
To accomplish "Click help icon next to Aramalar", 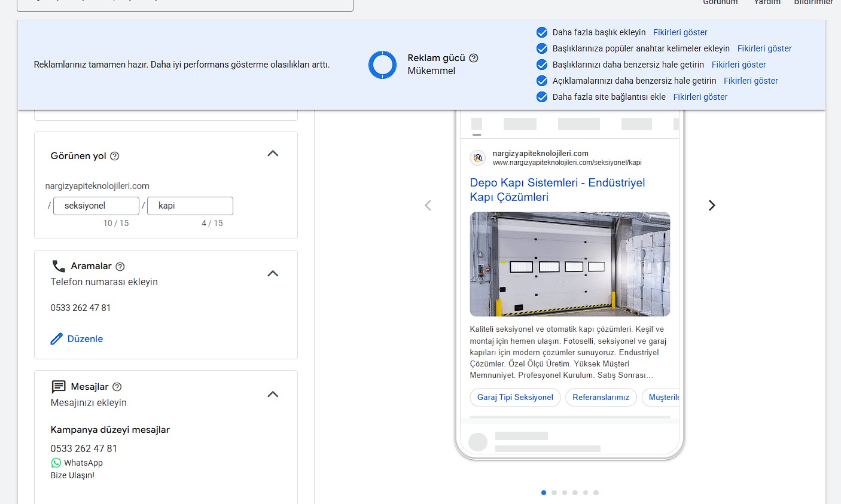I will pos(120,267).
